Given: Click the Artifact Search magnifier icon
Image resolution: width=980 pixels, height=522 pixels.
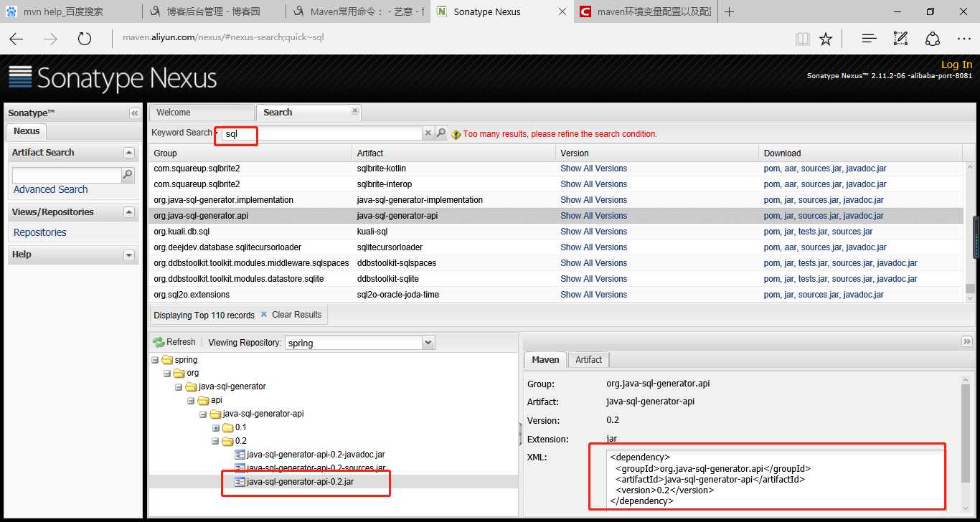Looking at the screenshot, I should [128, 174].
